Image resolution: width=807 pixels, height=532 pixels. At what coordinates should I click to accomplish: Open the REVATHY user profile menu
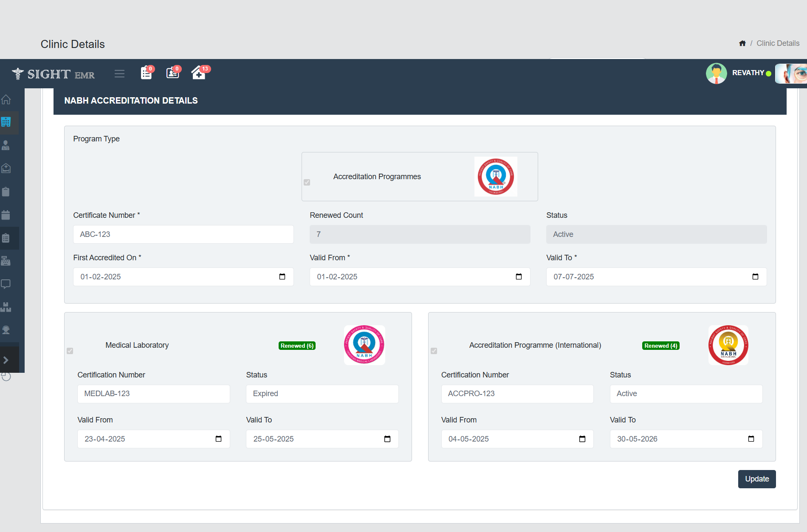click(748, 73)
